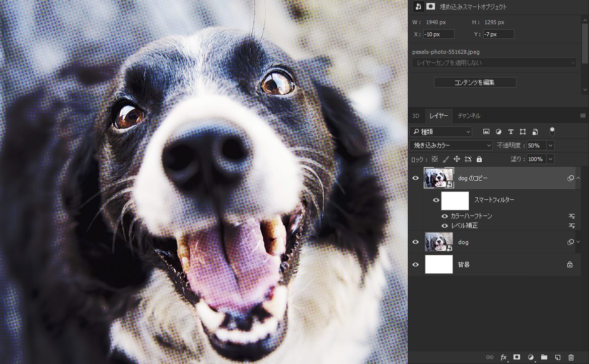Open the レイヤーカンプを適用しない dropdown
This screenshot has width=589, height=364.
pyautogui.click(x=494, y=63)
